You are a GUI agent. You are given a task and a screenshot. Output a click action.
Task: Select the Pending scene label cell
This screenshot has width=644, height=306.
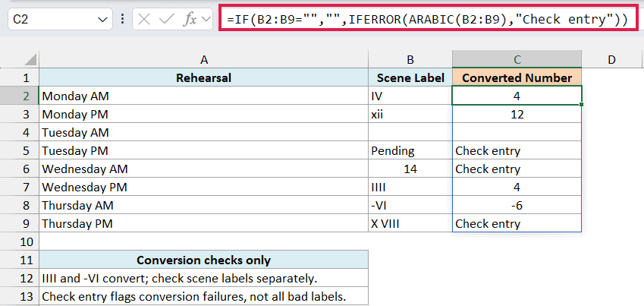point(410,150)
